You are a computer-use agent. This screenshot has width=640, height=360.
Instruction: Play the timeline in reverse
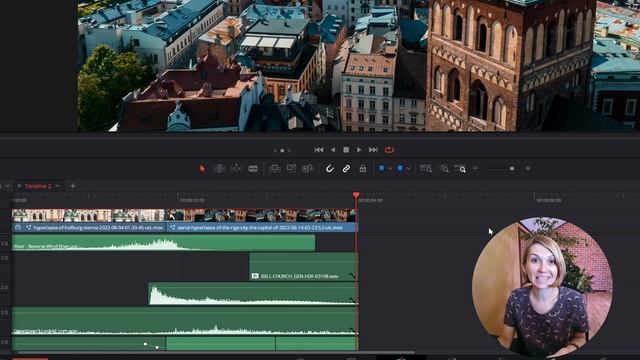coord(333,150)
